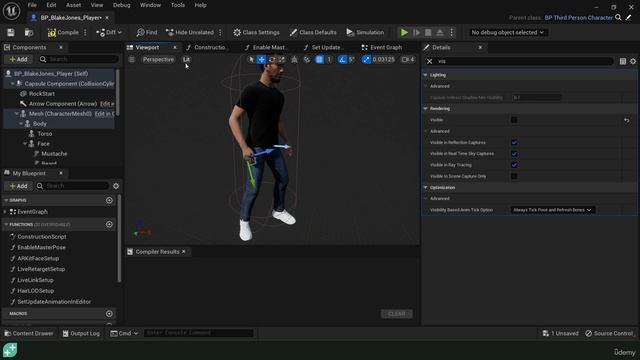Open Visibility Based Anim Tick Option dropdown

coord(552,210)
